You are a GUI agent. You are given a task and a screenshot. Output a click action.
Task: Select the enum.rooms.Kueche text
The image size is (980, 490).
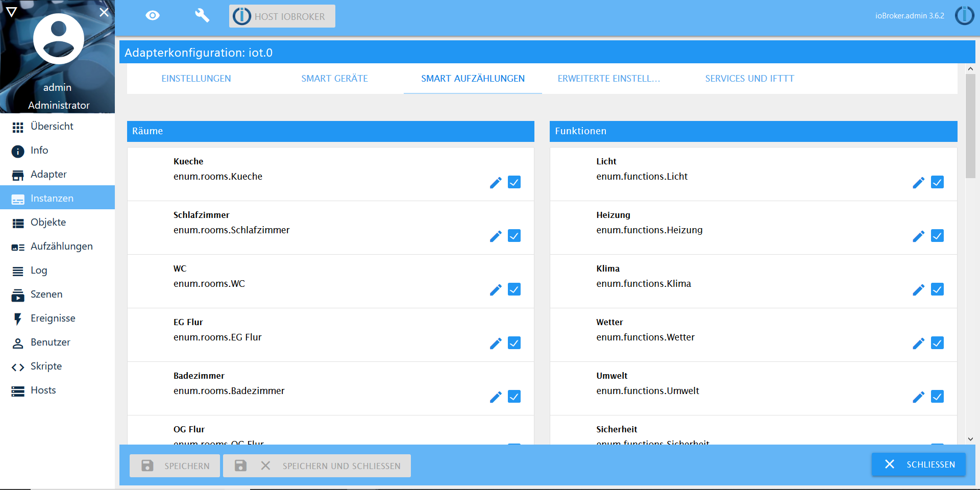[218, 177]
